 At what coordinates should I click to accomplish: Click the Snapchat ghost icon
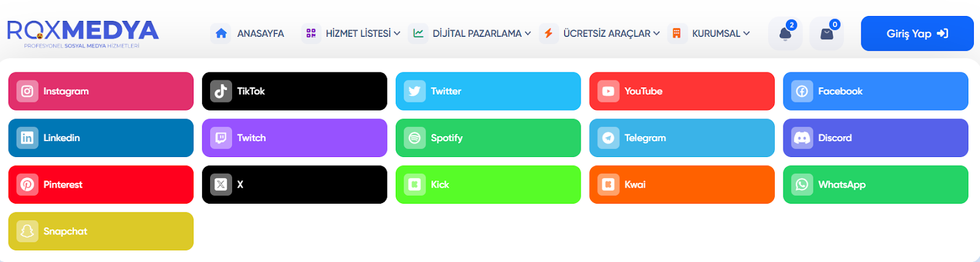pos(27,231)
